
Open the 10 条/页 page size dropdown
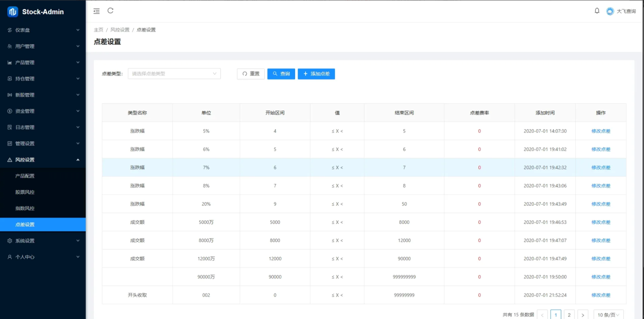608,315
